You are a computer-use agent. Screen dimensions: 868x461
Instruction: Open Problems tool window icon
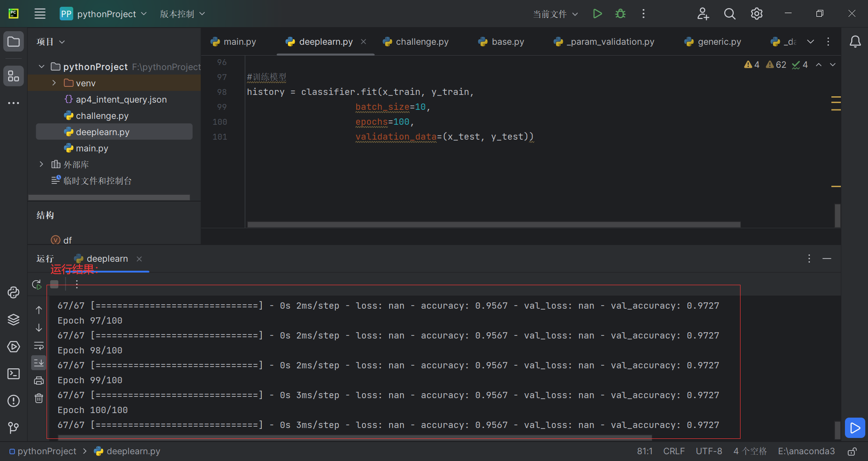coord(14,401)
